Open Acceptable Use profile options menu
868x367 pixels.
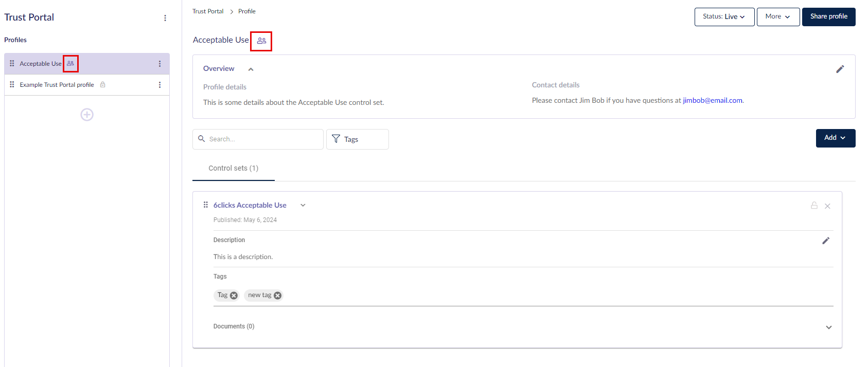[x=160, y=64]
